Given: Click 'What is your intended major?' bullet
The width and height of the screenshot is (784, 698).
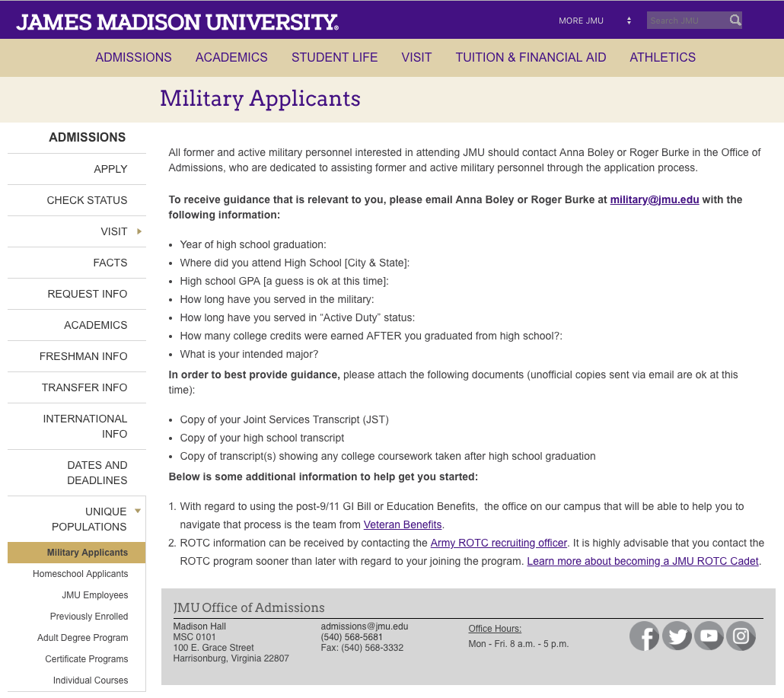Looking at the screenshot, I should [x=249, y=355].
